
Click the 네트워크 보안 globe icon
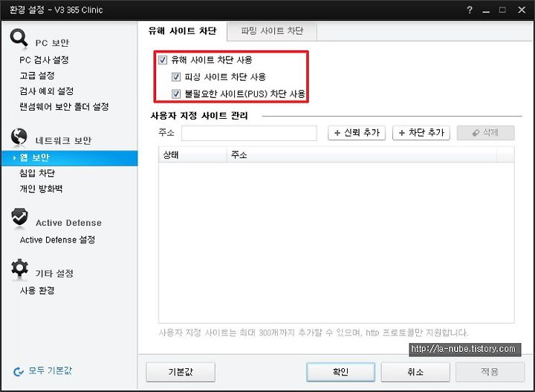coord(19,137)
